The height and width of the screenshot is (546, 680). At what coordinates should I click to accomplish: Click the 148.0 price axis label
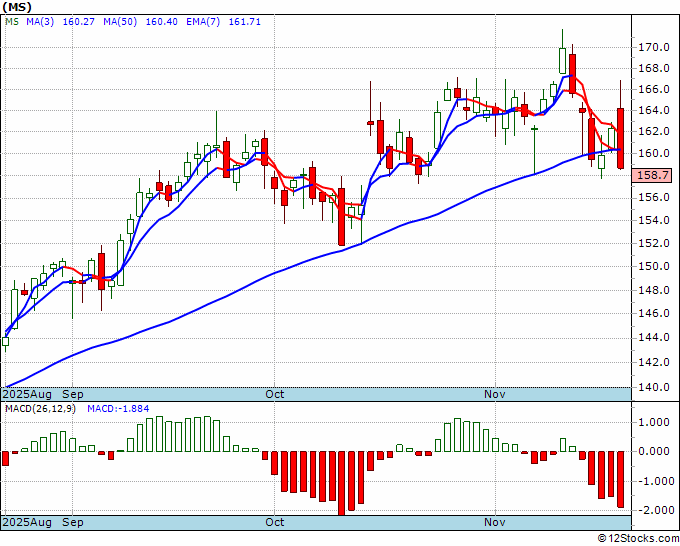654,290
